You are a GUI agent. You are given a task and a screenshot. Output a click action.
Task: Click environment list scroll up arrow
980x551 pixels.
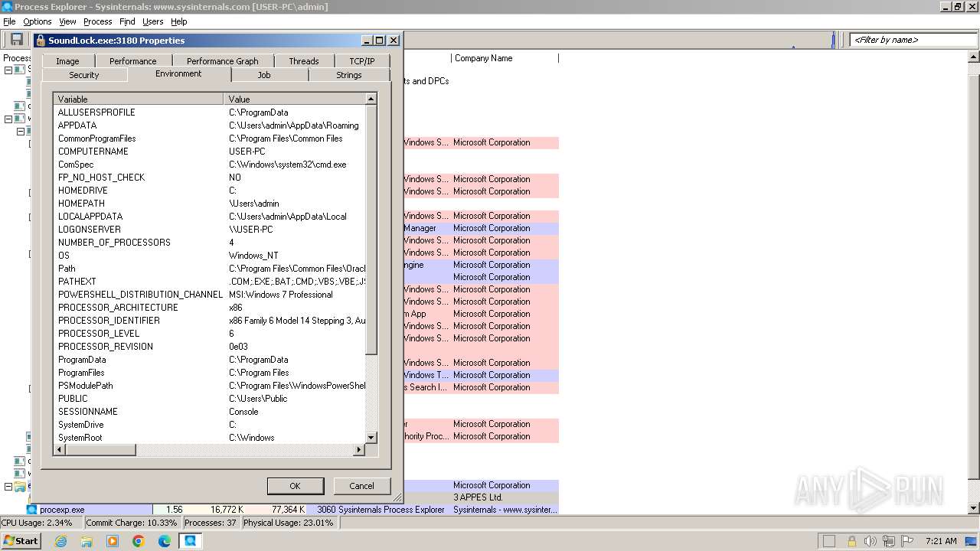point(371,99)
